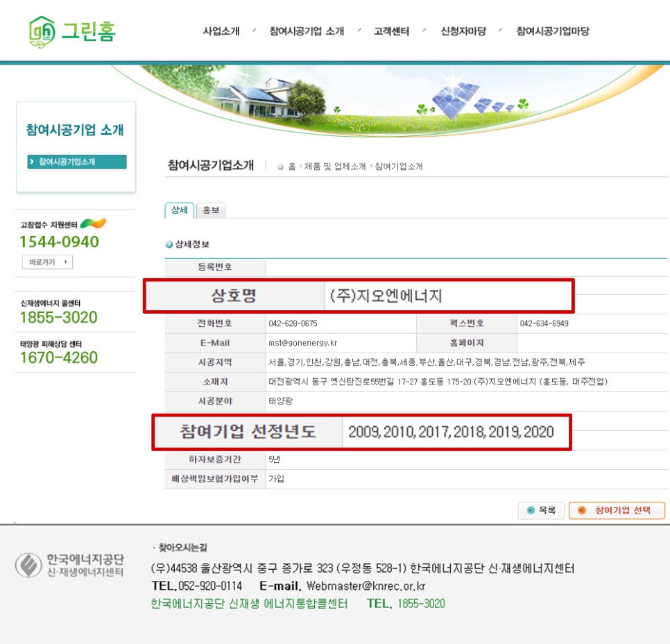
Task: Click the footer TEL 052-920-0114
Action: [x=197, y=586]
